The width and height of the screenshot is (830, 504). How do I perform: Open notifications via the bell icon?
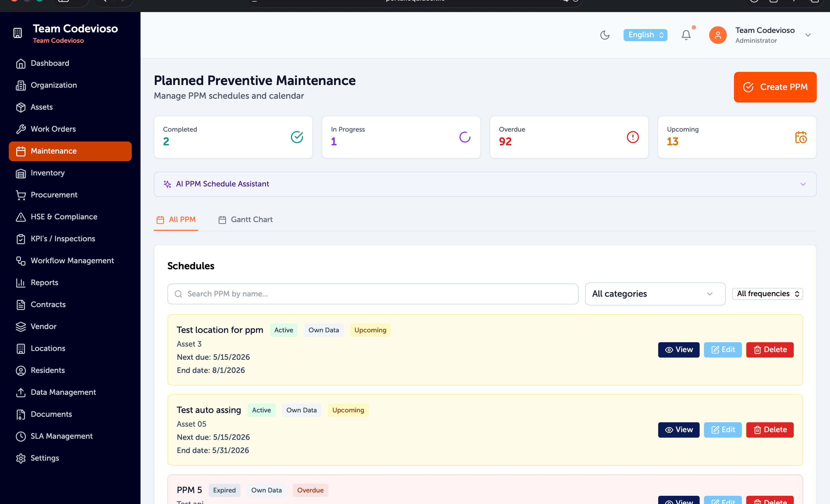click(x=686, y=35)
